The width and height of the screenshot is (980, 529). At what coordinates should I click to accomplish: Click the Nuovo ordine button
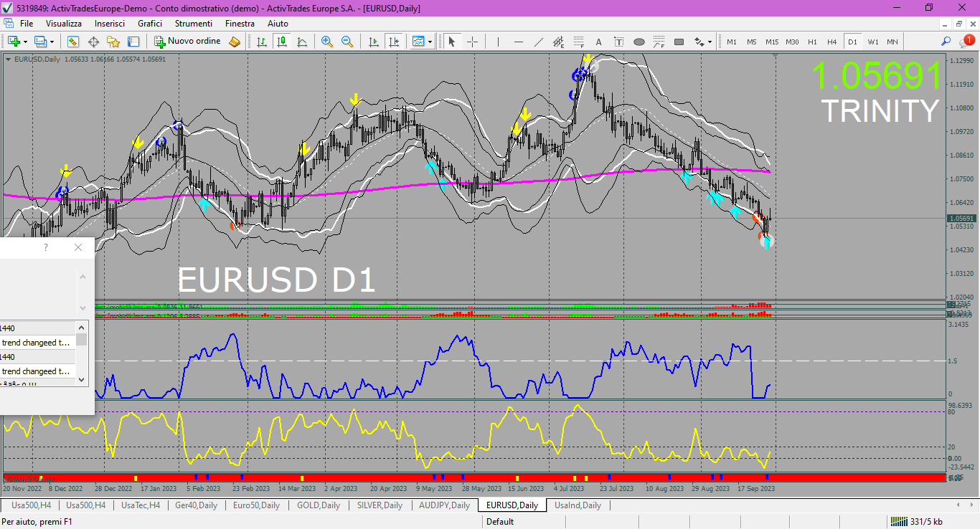(x=187, y=42)
